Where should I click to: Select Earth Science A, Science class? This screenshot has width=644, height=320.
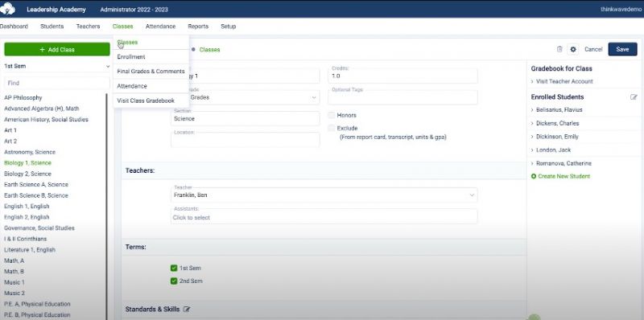coord(36,185)
